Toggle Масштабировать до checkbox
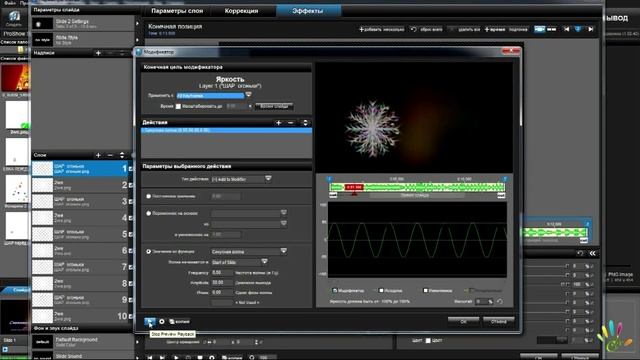 tap(178, 106)
